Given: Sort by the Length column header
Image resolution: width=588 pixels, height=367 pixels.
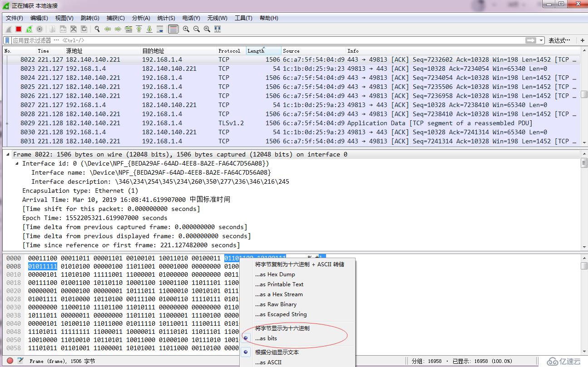Looking at the screenshot, I should [263, 51].
